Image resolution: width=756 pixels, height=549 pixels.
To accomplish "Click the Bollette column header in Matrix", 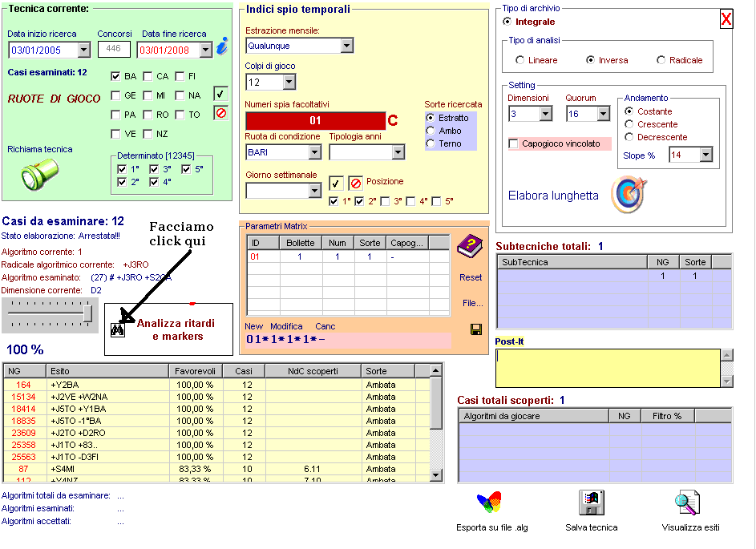I will [301, 243].
